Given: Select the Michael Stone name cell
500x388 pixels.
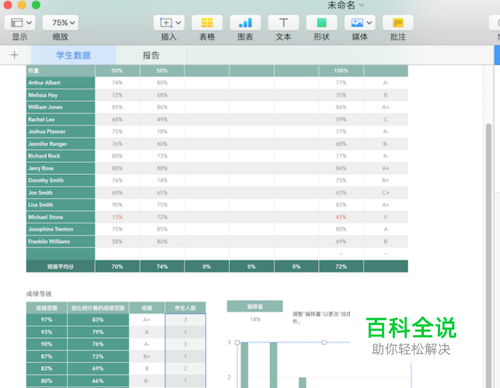Looking at the screenshot, I should [x=60, y=217].
